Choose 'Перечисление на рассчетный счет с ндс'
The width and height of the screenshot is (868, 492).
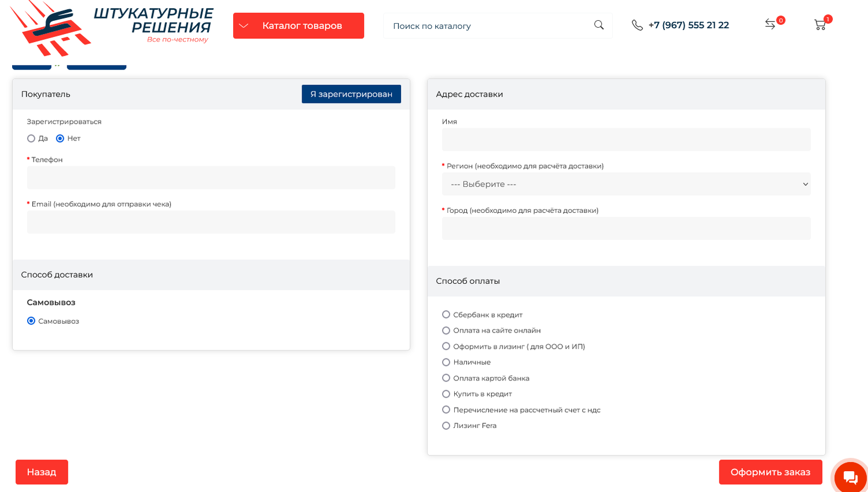point(446,410)
